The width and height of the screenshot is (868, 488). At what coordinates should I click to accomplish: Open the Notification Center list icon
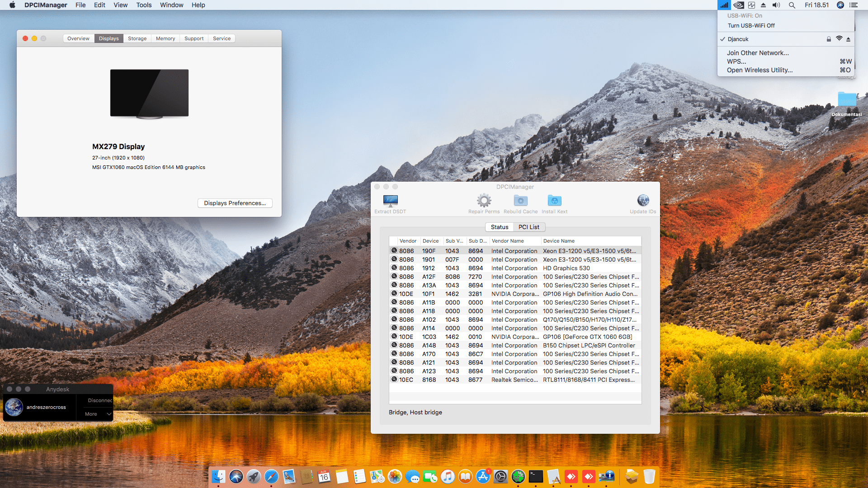coord(854,5)
